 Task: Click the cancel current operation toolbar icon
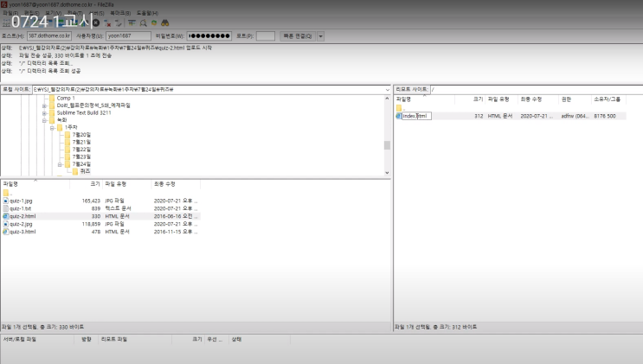(96, 23)
